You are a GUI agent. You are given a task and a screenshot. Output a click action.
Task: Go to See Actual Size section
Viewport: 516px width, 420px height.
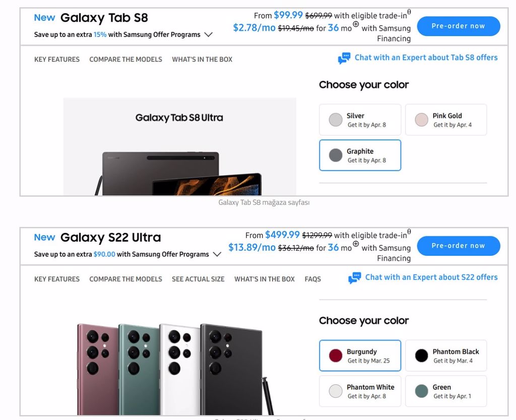pos(198,279)
